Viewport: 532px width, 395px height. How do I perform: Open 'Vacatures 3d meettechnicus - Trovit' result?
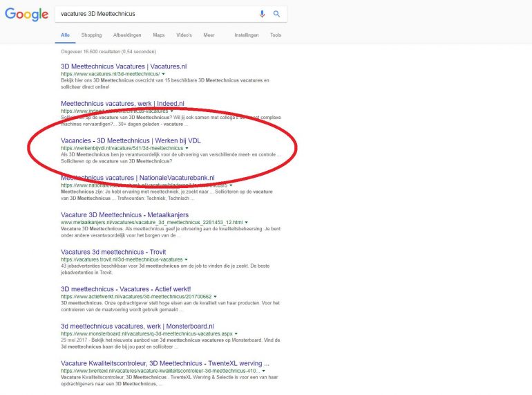click(x=113, y=252)
